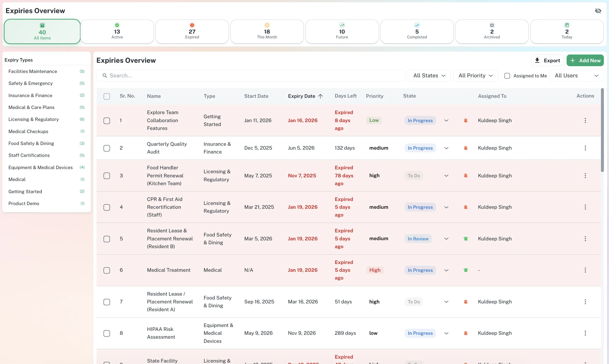Image resolution: width=609 pixels, height=364 pixels.
Task: Click the Export button
Action: [x=547, y=60]
